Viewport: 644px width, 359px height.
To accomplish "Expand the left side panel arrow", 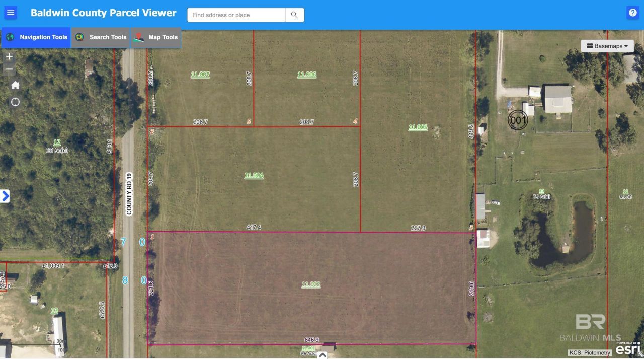I will tap(6, 196).
